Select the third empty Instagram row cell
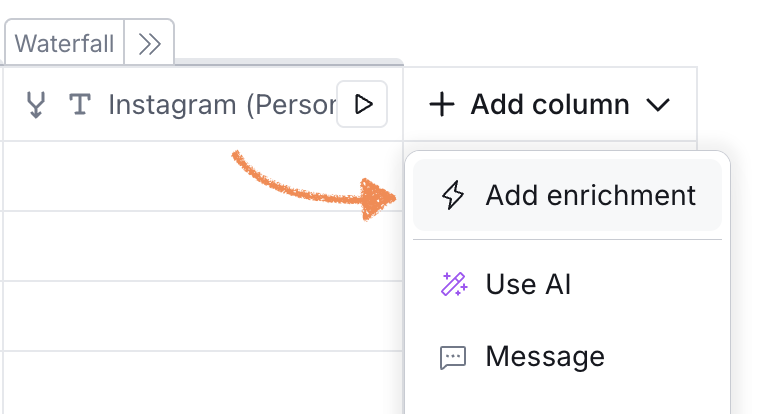Screen dimensions: 758x414 pyautogui.click(x=203, y=316)
